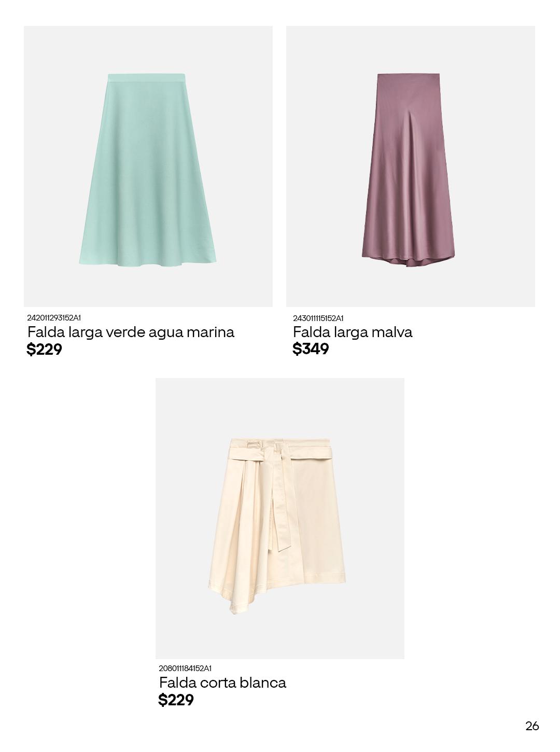
Task: Select the Falda larga verde agua marina title
Action: (x=131, y=332)
